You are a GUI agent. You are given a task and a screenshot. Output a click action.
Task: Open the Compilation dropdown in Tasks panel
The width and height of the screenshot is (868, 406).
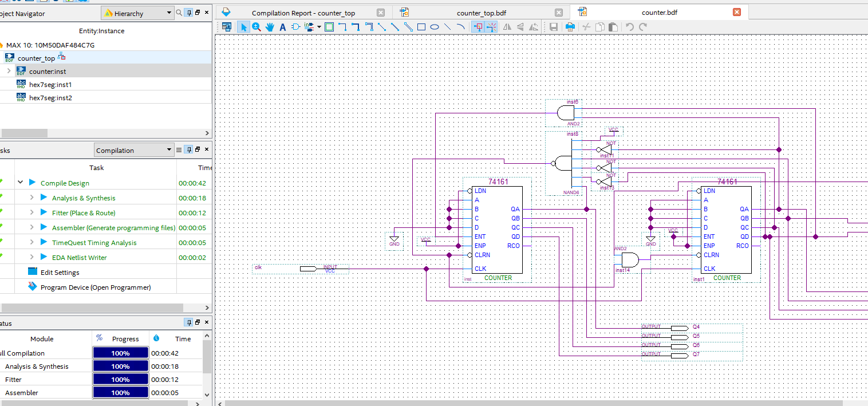point(134,150)
